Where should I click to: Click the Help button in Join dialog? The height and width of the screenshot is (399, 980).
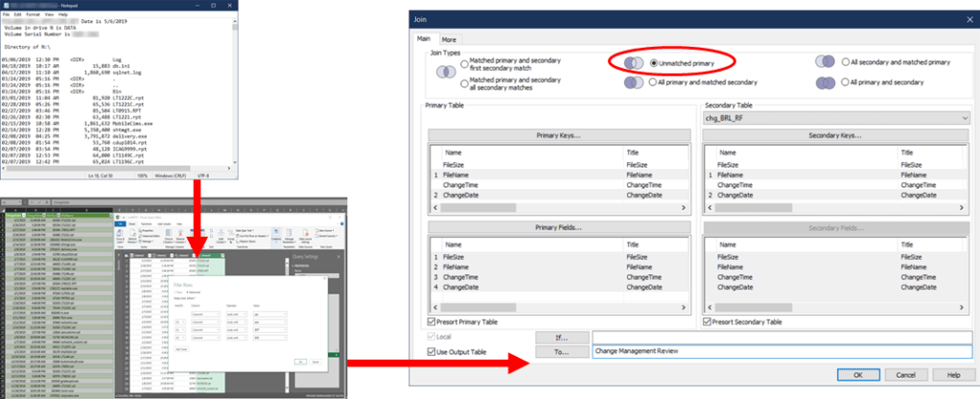coord(953,375)
